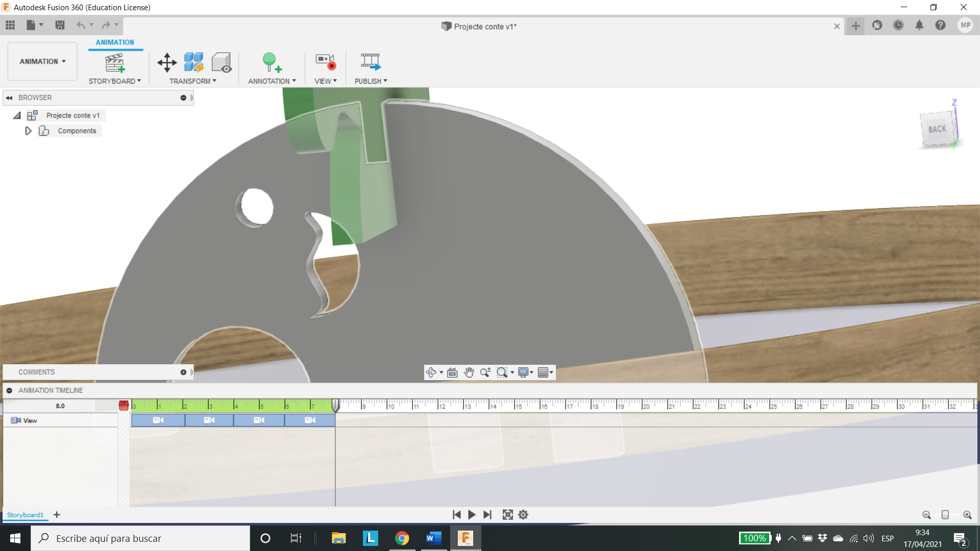The height and width of the screenshot is (551, 980).
Task: Toggle the BROWSER panel options dot
Action: coord(183,98)
